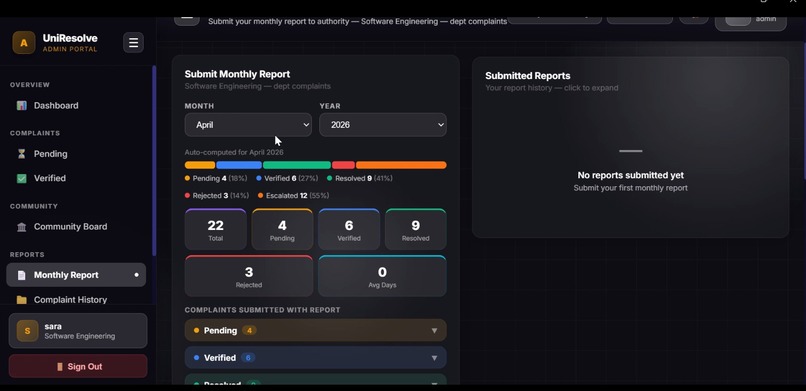Click the red Rejected bar segment

(343, 165)
